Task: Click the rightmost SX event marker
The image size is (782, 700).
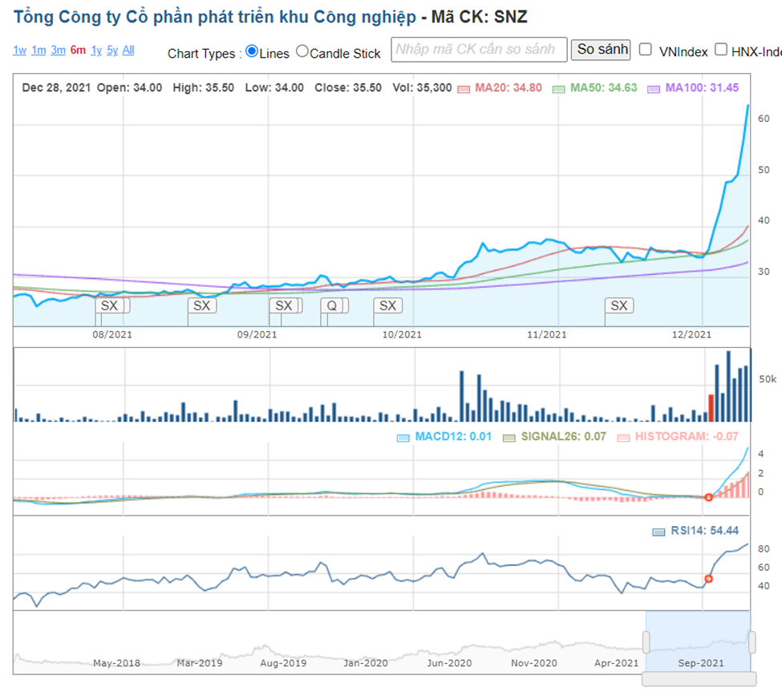Action: tap(618, 305)
